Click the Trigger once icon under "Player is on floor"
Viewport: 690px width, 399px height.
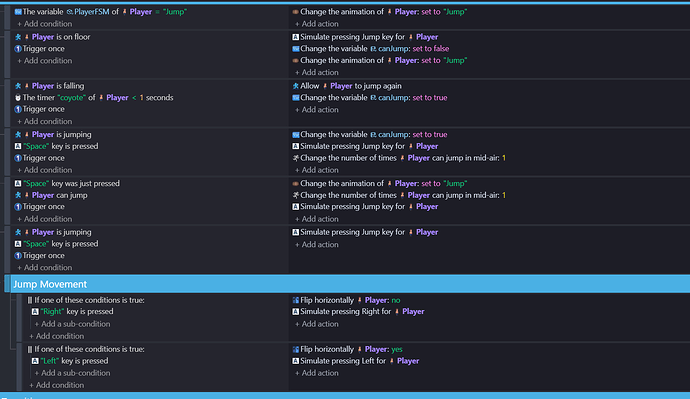point(18,49)
